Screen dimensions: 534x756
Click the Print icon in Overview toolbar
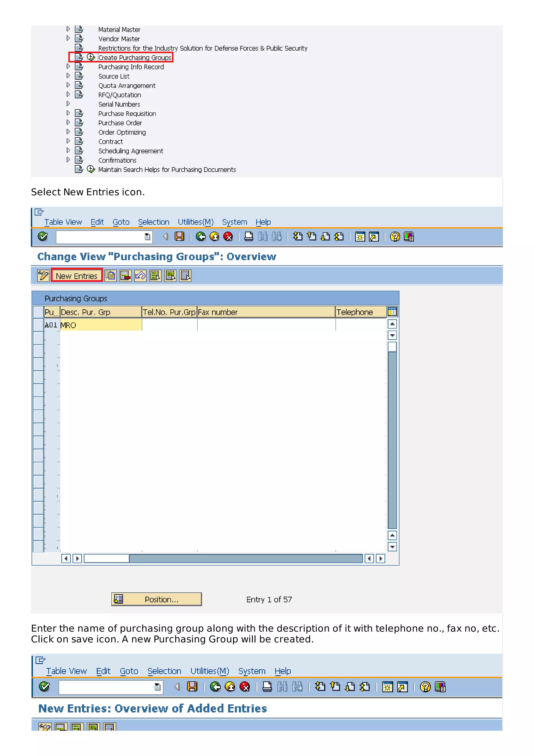(x=249, y=236)
